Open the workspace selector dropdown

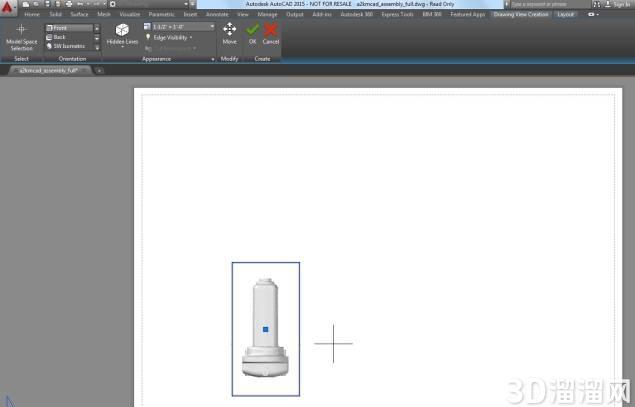coord(186,4)
